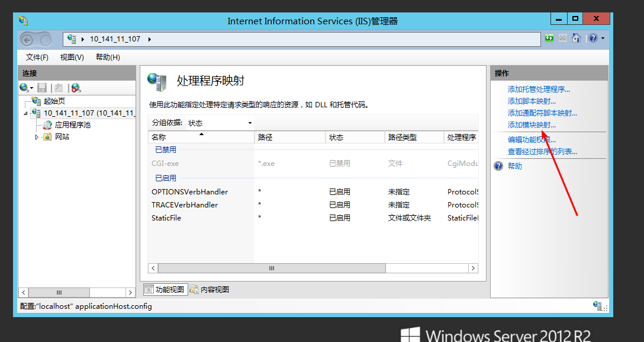Screen dimensions: 644x342
Task: Collapse the 10_141_11_107 server node
Action: pyautogui.click(x=25, y=113)
